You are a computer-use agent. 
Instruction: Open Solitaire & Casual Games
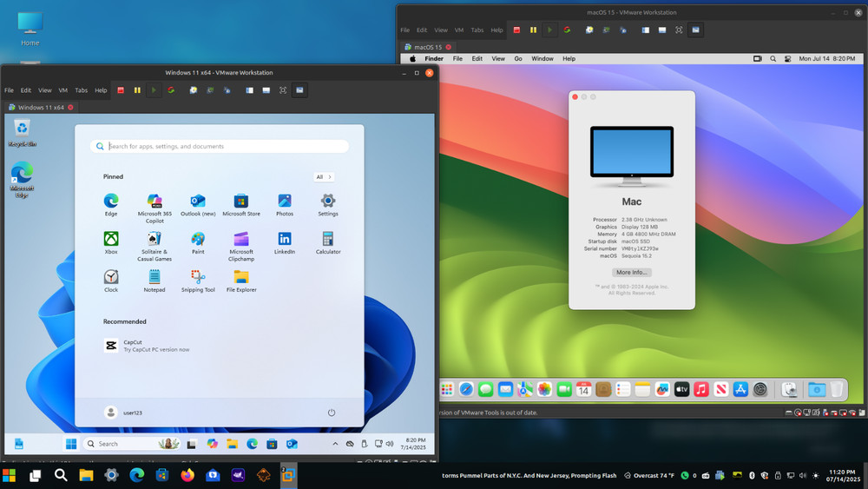tap(155, 247)
